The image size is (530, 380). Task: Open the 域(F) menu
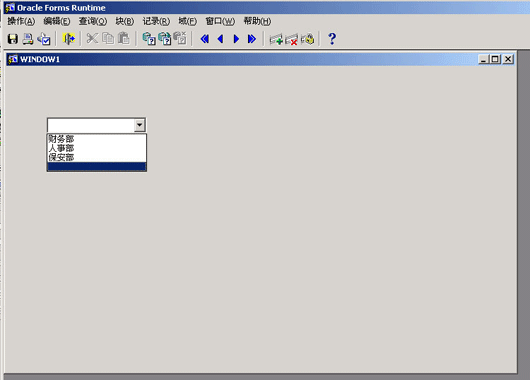point(188,21)
